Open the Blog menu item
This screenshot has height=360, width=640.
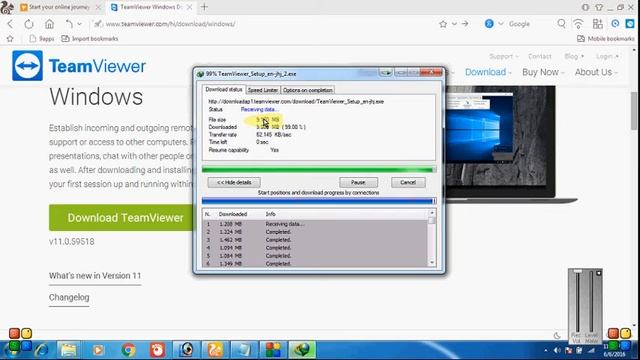(x=573, y=56)
